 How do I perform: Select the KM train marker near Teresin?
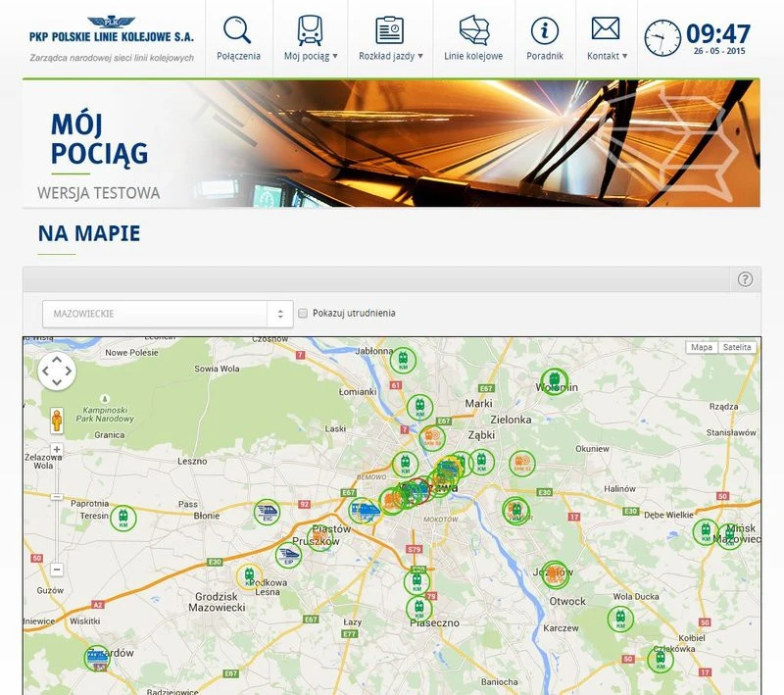pyautogui.click(x=123, y=518)
